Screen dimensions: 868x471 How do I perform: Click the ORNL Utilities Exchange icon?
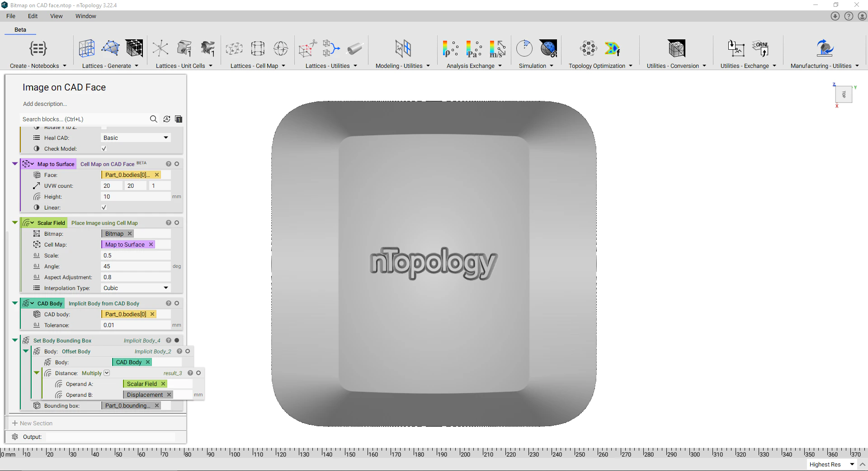pos(760,48)
